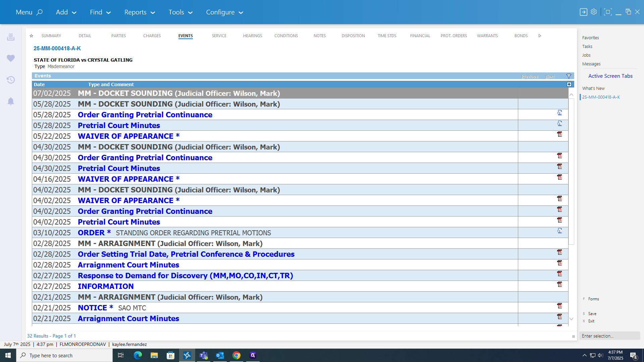Open PDF icon for 05/22/2025 Waiver
This screenshot has width=644, height=362.
[x=559, y=134]
